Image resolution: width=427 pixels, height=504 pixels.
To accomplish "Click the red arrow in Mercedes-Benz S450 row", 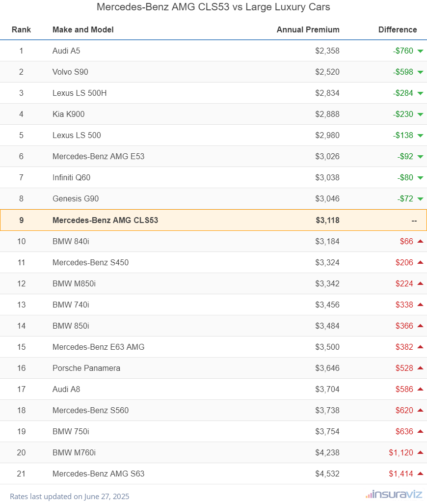I will point(420,262).
